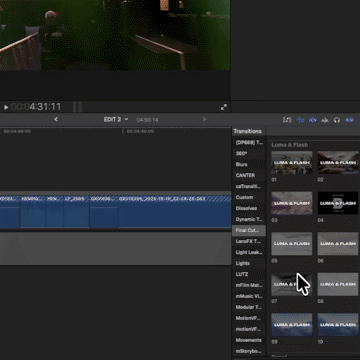Select Luma & Flash transition 08 thumbnail
The image size is (360, 360).
pos(338,284)
